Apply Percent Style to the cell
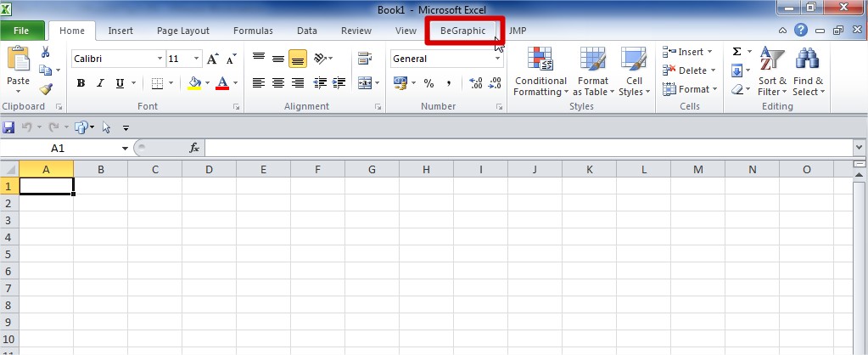 point(428,83)
